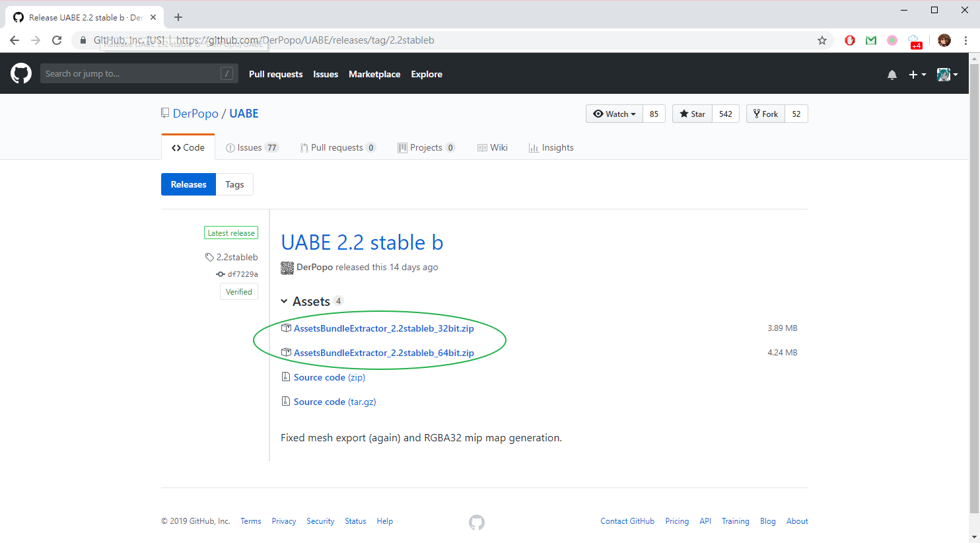This screenshot has height=543, width=980.
Task: Bookmark this page with star icon
Action: point(822,40)
